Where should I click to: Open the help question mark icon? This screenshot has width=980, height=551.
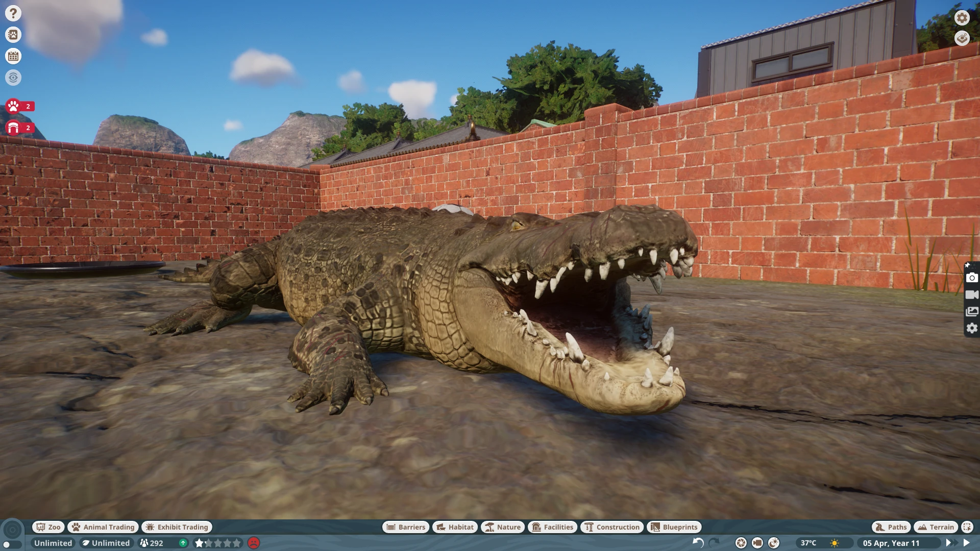(x=13, y=13)
